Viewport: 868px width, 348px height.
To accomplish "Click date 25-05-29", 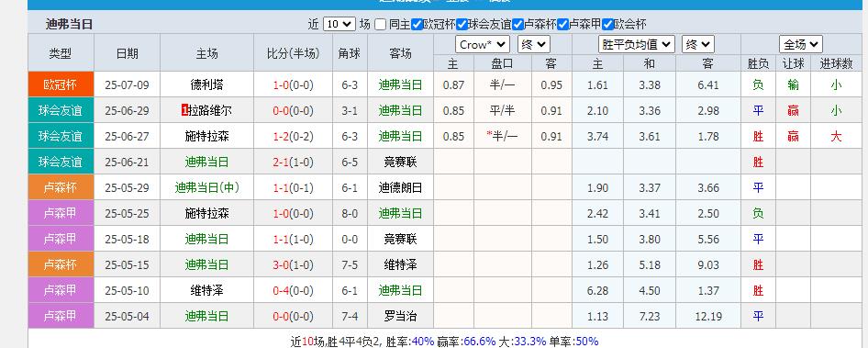I will point(127,188).
